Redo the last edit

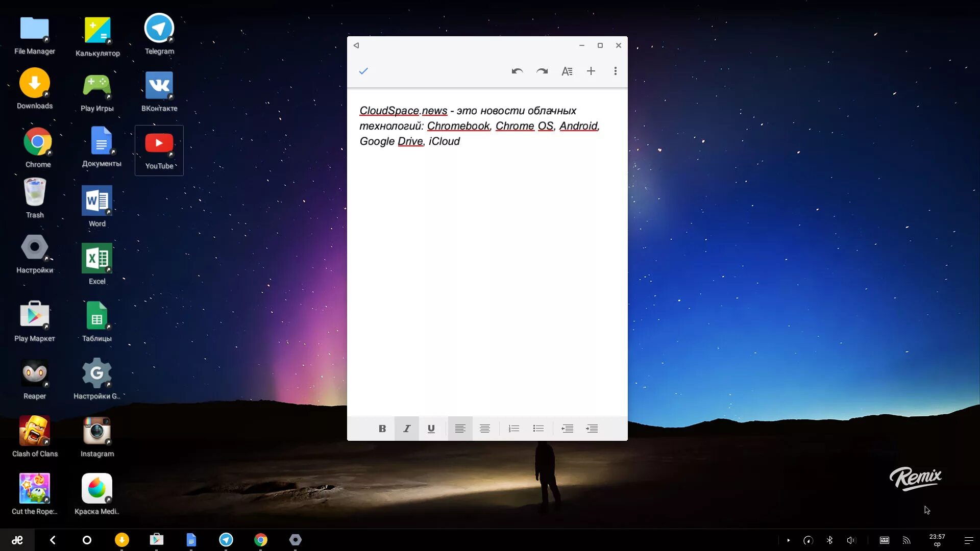click(x=542, y=71)
